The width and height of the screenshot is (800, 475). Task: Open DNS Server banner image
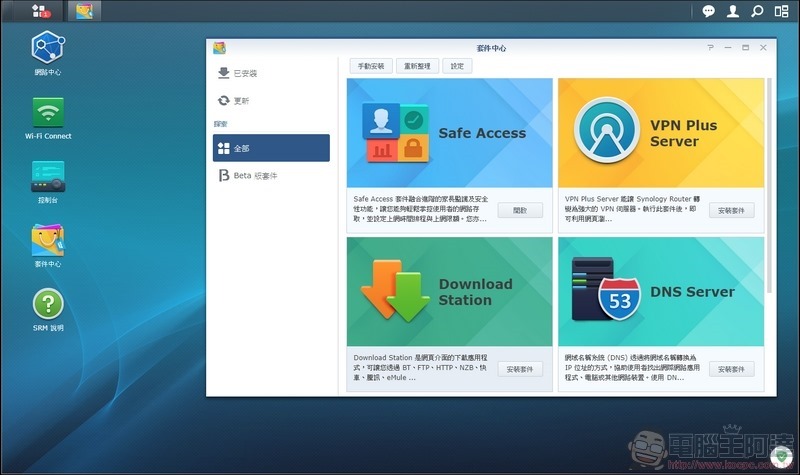tap(661, 292)
